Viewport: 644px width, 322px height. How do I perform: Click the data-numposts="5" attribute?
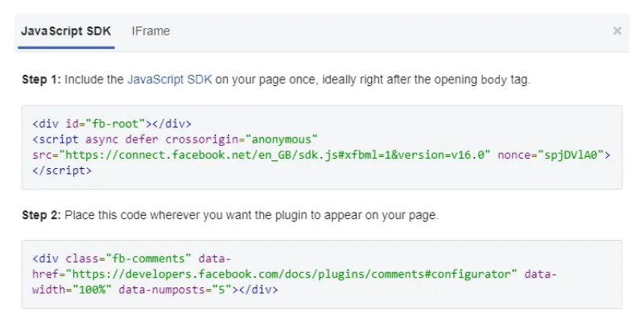click(x=175, y=290)
